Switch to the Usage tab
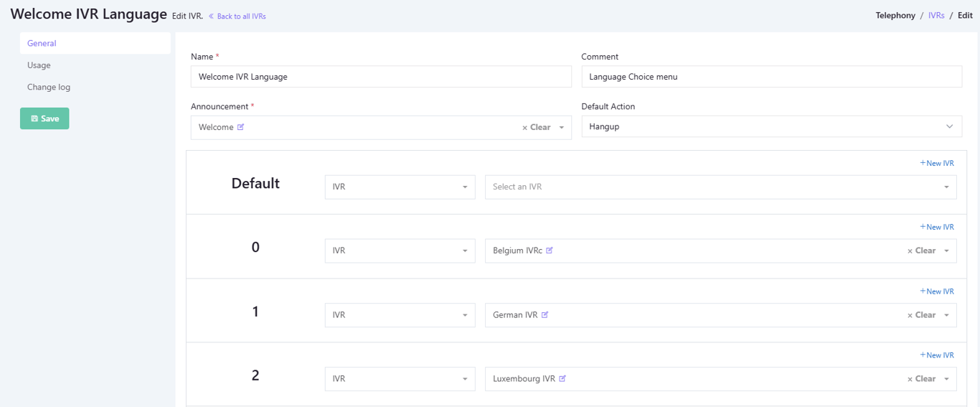 pos(39,65)
